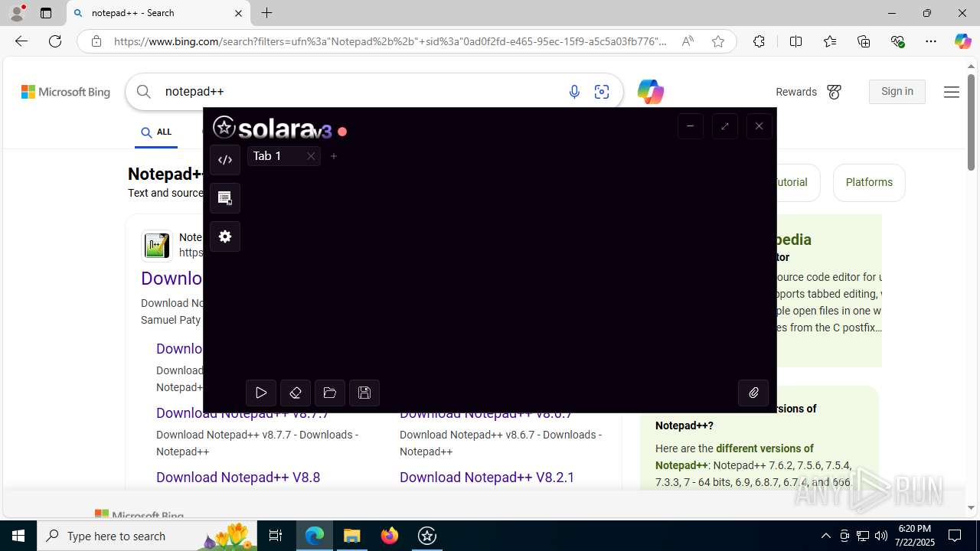Open volume control in system tray
The width and height of the screenshot is (980, 551).
[x=881, y=536]
